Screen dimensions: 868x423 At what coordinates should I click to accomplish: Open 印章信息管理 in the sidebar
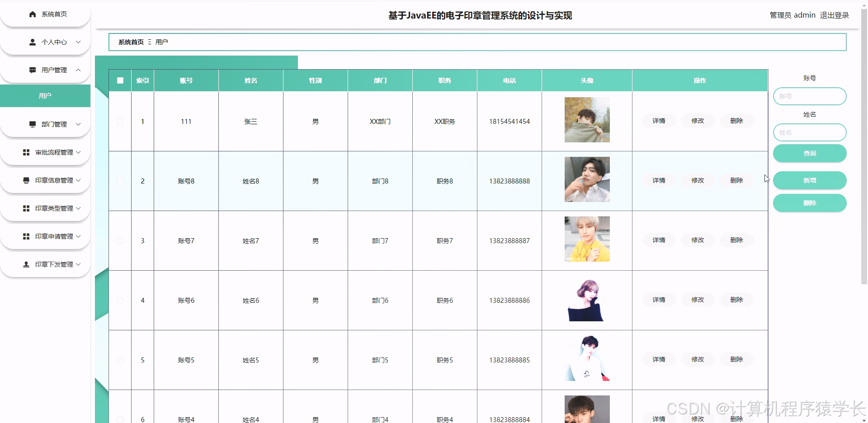pyautogui.click(x=45, y=180)
